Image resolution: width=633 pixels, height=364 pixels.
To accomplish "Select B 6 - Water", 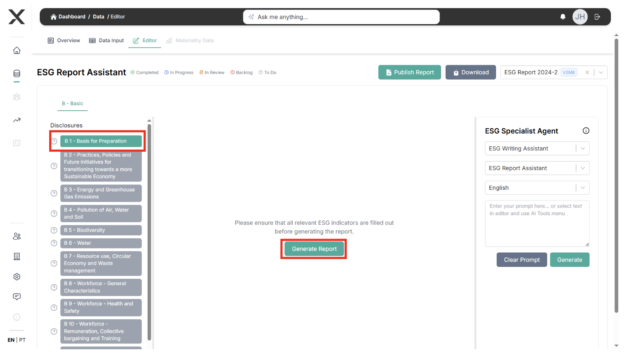I will click(101, 243).
